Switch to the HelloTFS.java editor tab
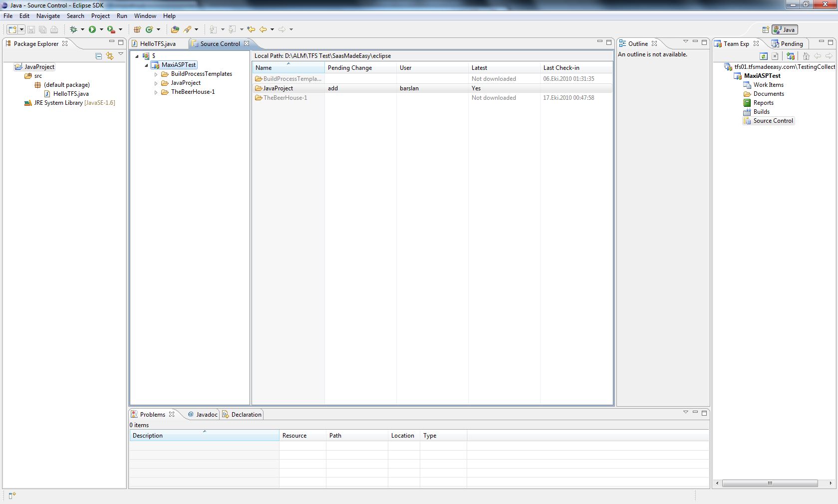The image size is (838, 504). (x=158, y=44)
